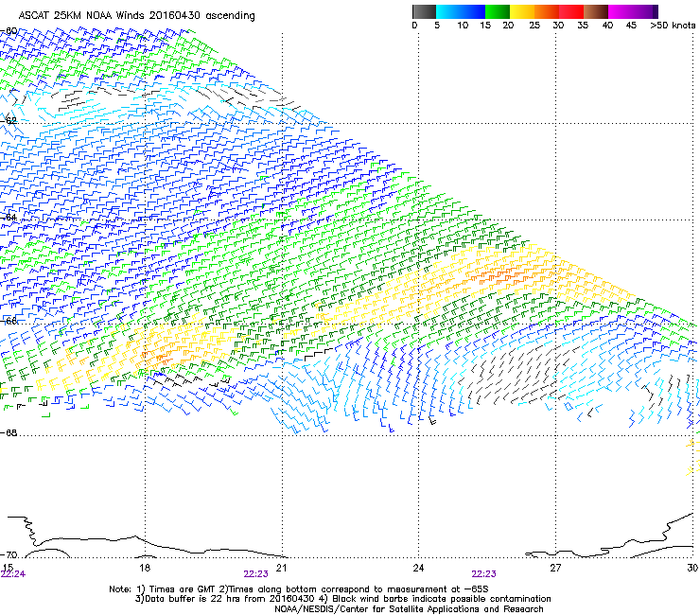Click the '35' label under the color scale
The width and height of the screenshot is (700, 615).
(583, 26)
